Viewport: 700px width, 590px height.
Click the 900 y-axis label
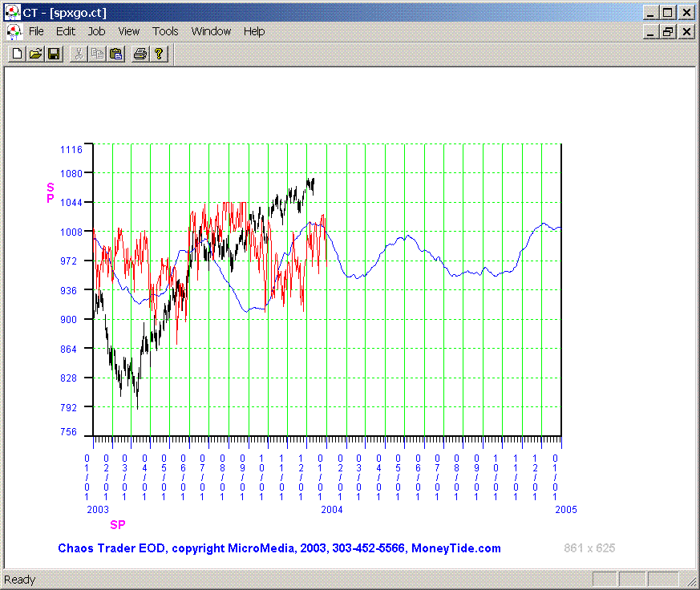(x=69, y=320)
